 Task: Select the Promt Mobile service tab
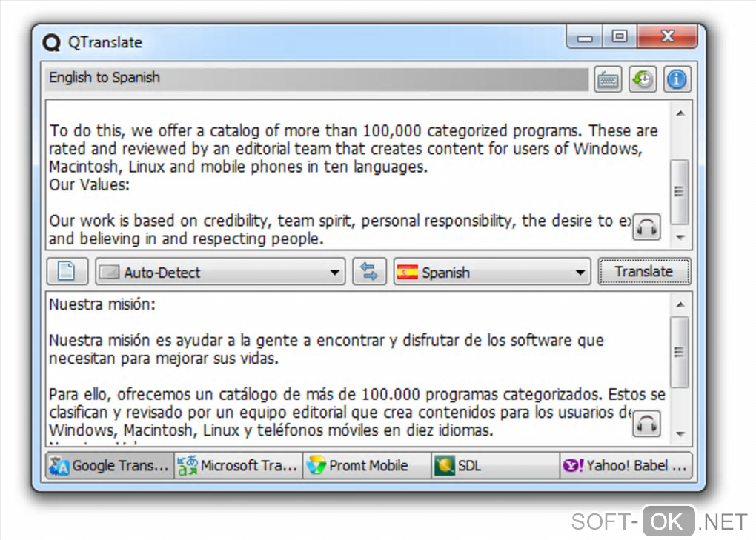(367, 466)
